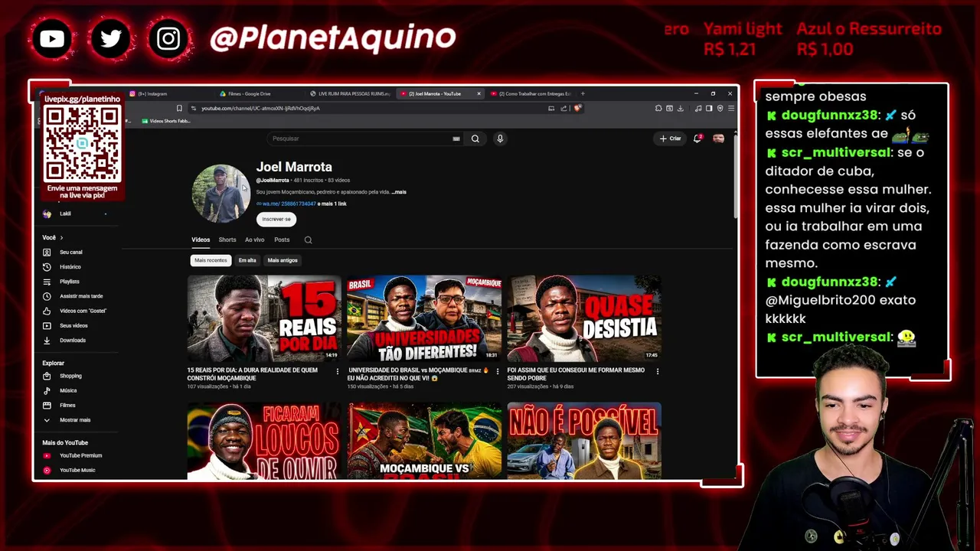This screenshot has width=980, height=551.
Task: Open the QUASE DESISTIA video thumbnail
Action: click(584, 318)
